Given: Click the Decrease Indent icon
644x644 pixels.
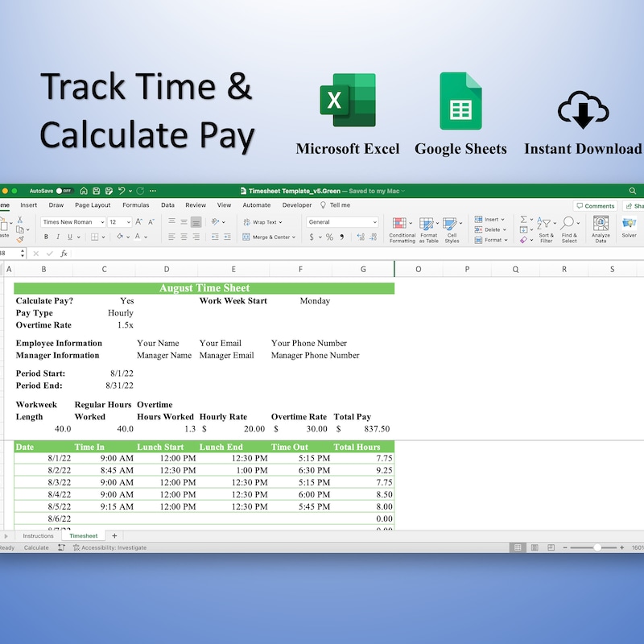Looking at the screenshot, I should click(215, 237).
